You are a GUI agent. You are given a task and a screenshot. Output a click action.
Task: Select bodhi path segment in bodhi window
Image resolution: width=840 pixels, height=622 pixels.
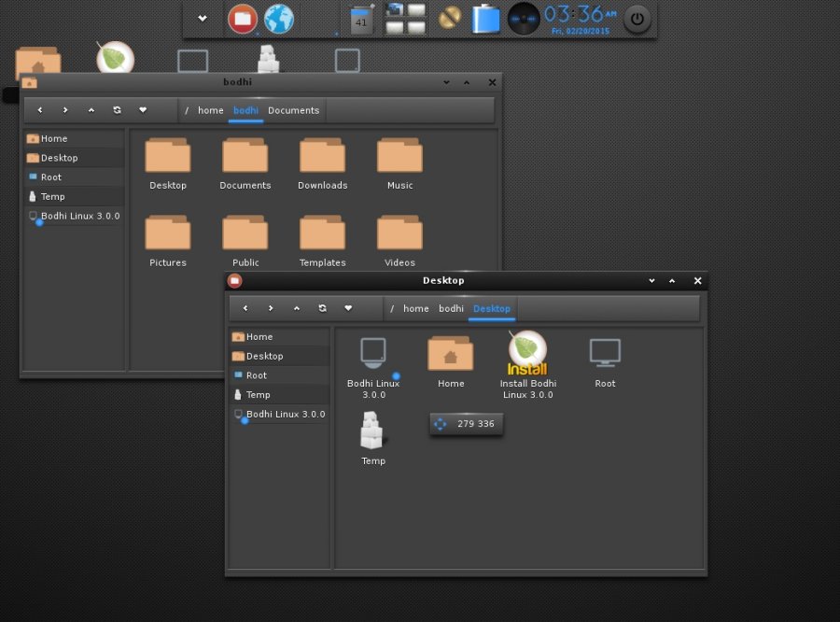(245, 110)
